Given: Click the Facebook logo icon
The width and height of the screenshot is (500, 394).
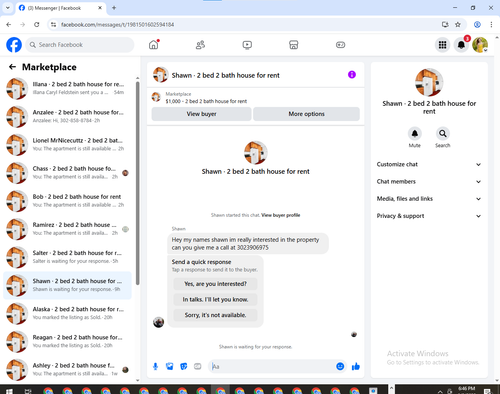Looking at the screenshot, I should pyautogui.click(x=14, y=45).
